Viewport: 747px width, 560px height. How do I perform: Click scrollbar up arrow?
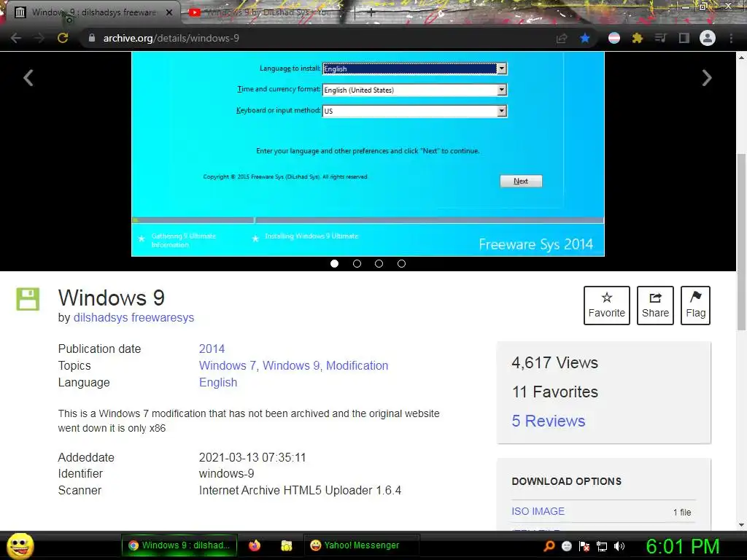click(741, 58)
